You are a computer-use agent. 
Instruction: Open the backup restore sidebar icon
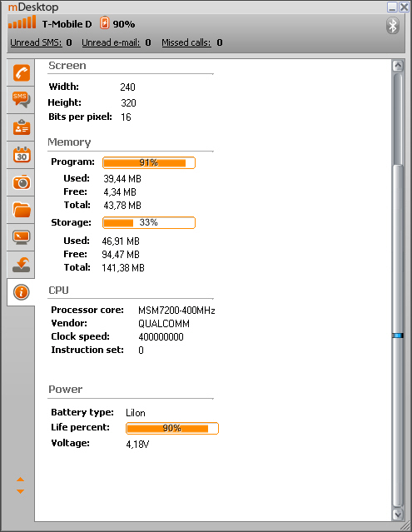coord(22,265)
